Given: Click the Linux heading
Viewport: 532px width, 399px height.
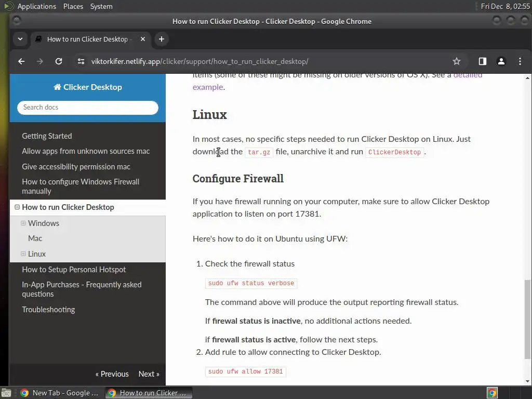Looking at the screenshot, I should coord(210,115).
